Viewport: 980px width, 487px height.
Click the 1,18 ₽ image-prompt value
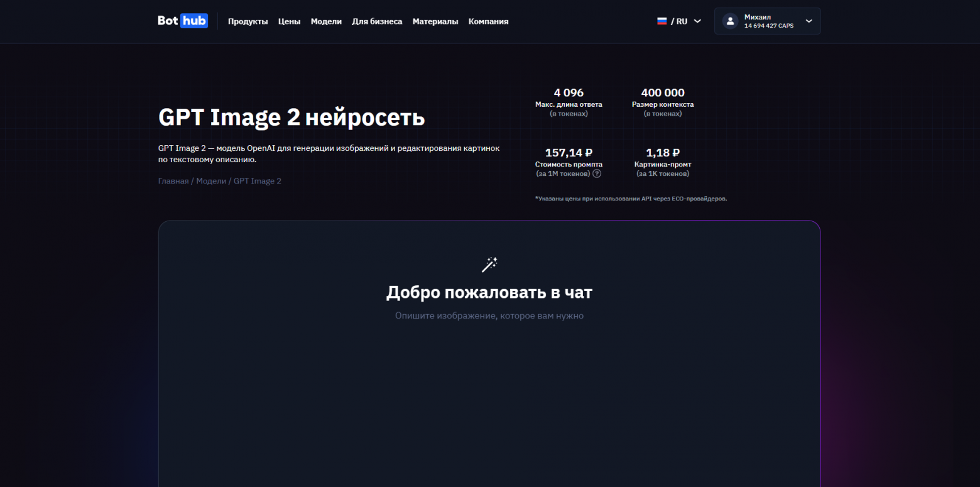(x=663, y=153)
